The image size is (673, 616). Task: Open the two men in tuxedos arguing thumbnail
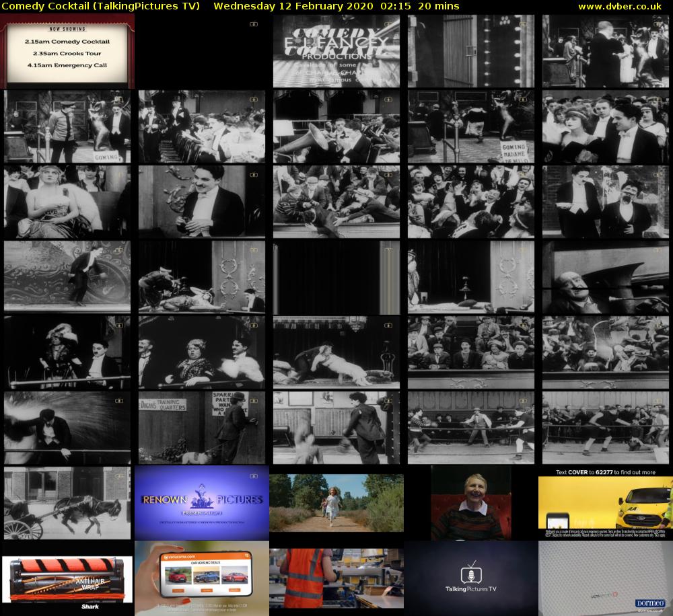606,202
